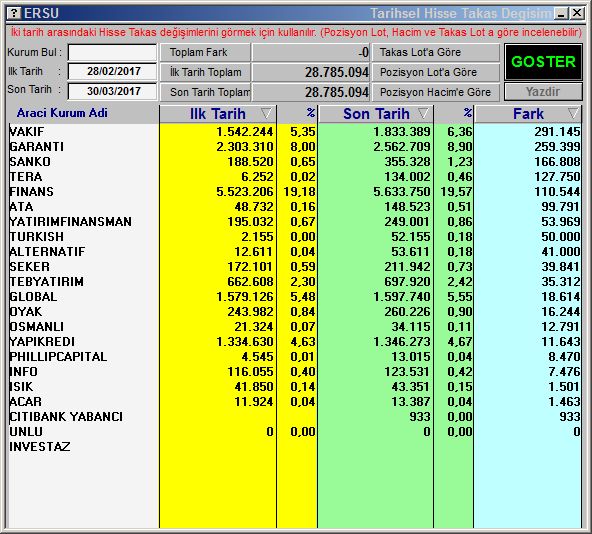The image size is (592, 534).
Task: Minimize the ERSU window
Action: pyautogui.click(x=561, y=14)
